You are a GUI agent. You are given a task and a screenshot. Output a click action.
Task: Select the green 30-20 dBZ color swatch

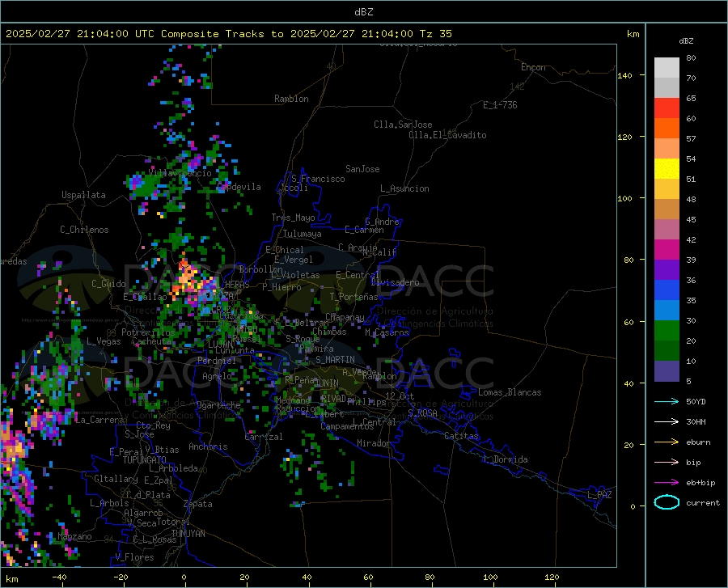667,331
